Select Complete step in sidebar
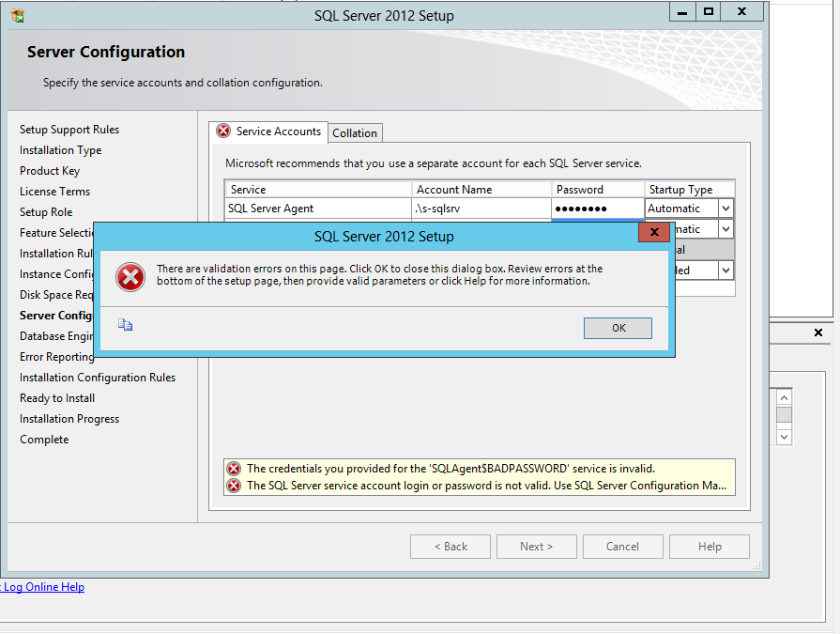 pos(44,440)
